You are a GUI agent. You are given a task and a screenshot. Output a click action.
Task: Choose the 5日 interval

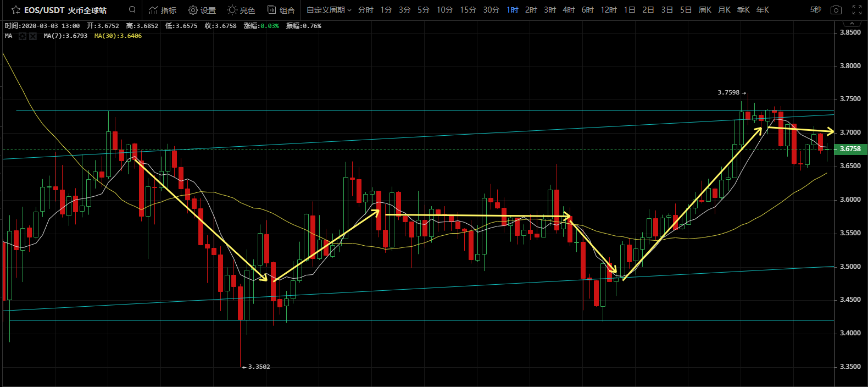[686, 10]
